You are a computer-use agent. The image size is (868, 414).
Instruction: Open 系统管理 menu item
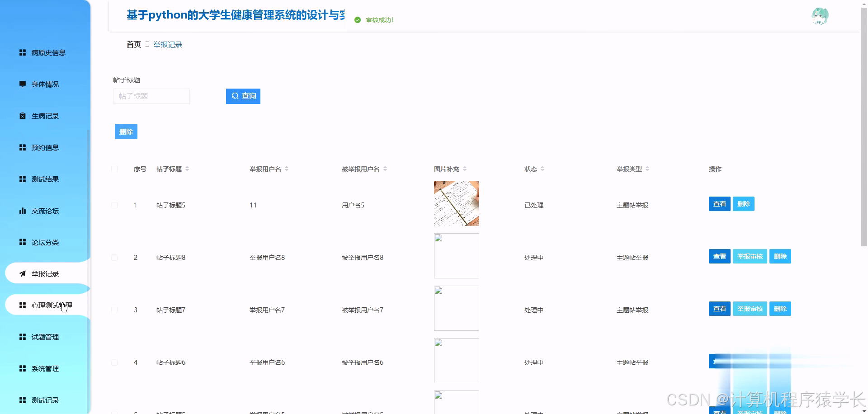point(45,368)
